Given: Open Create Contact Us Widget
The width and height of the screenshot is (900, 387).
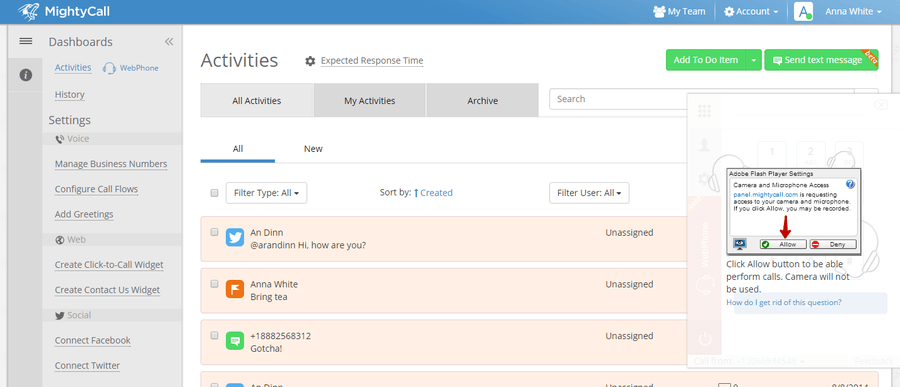Looking at the screenshot, I should 107,291.
